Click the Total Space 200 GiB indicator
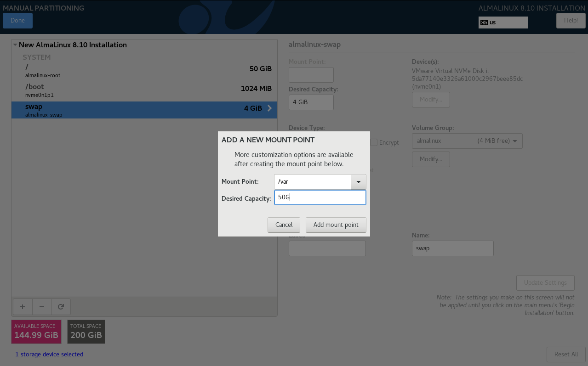The height and width of the screenshot is (366, 588). (86, 332)
